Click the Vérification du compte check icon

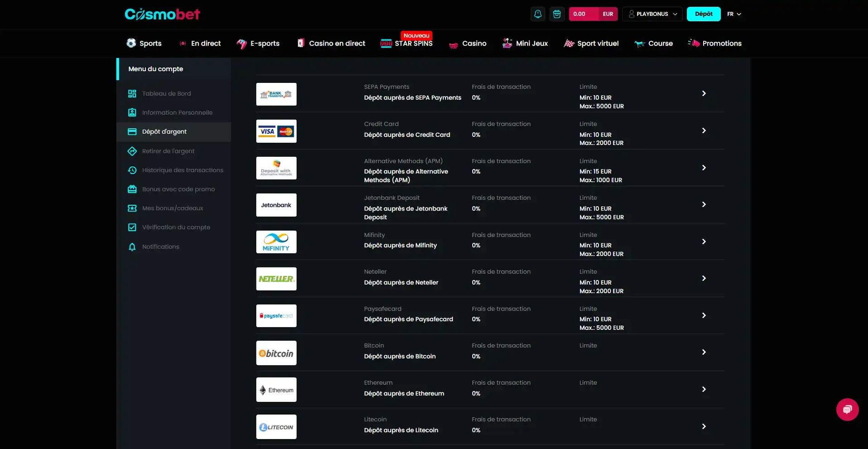pos(132,227)
